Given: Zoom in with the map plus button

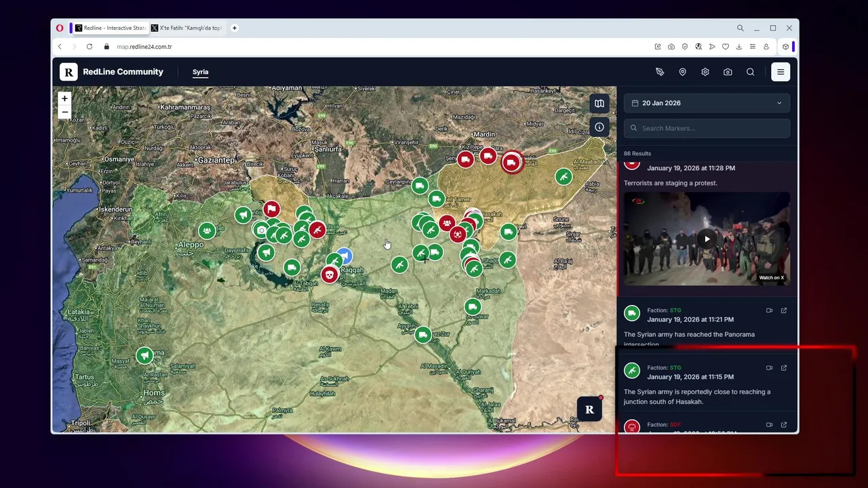Looking at the screenshot, I should (x=64, y=99).
